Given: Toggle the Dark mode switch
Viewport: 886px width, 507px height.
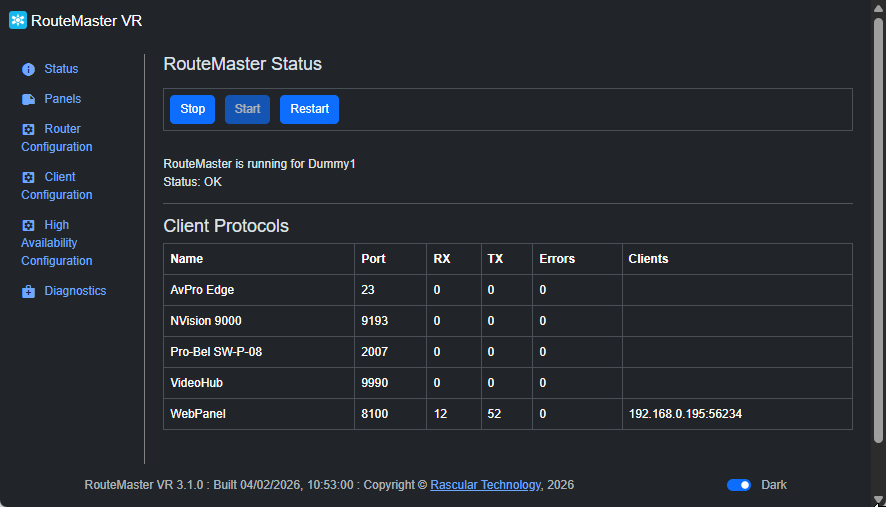Looking at the screenshot, I should [739, 485].
